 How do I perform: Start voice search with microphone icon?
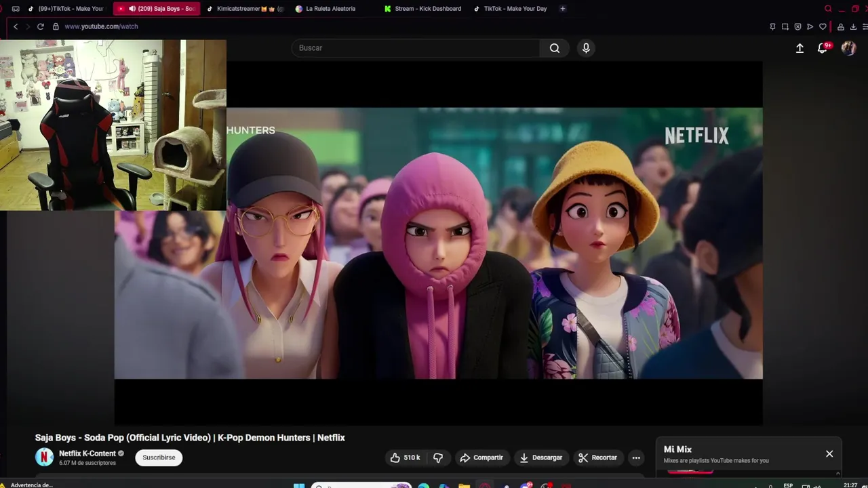pos(586,48)
